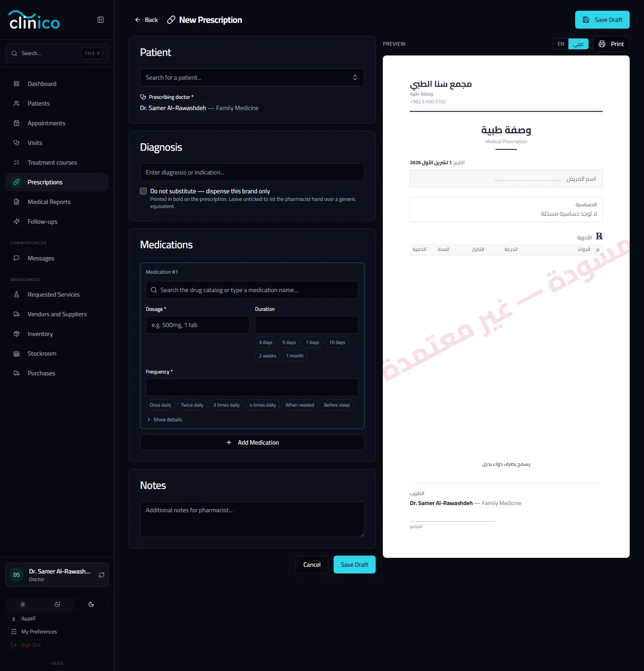This screenshot has height=671, width=644.
Task: Click the refresh icon beside Dr. Samer
Action: [102, 575]
